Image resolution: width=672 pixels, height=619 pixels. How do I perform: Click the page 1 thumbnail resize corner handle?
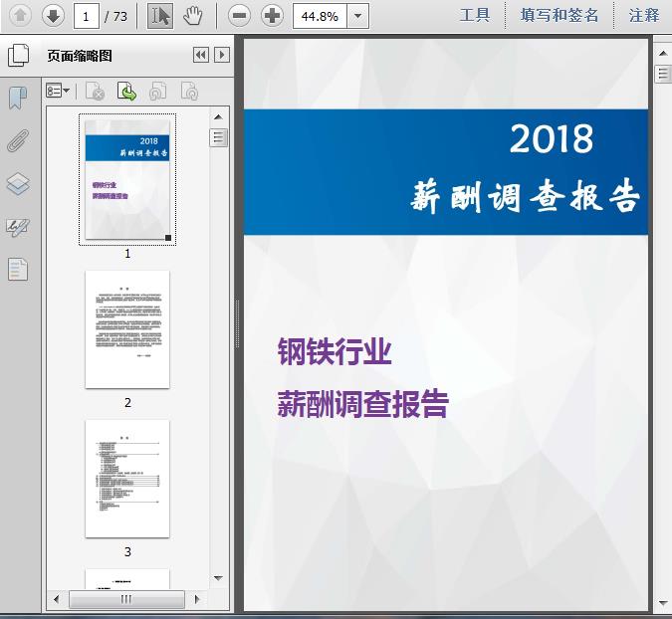pyautogui.click(x=168, y=238)
